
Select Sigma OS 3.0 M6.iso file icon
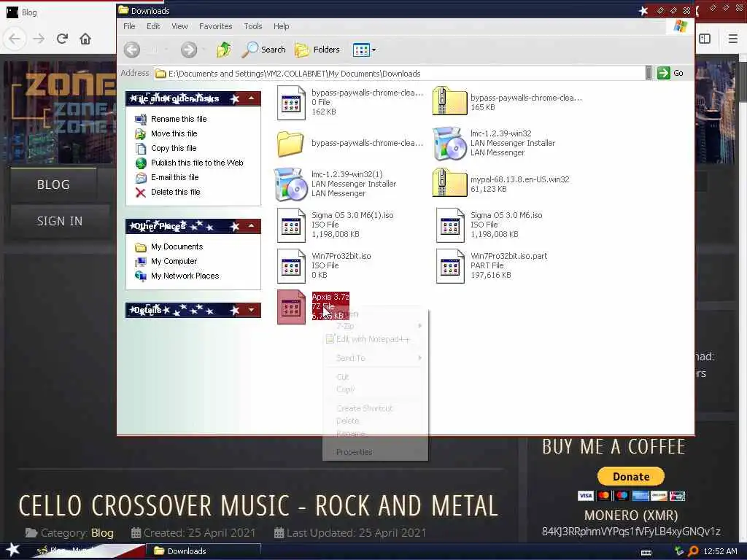[x=450, y=225]
